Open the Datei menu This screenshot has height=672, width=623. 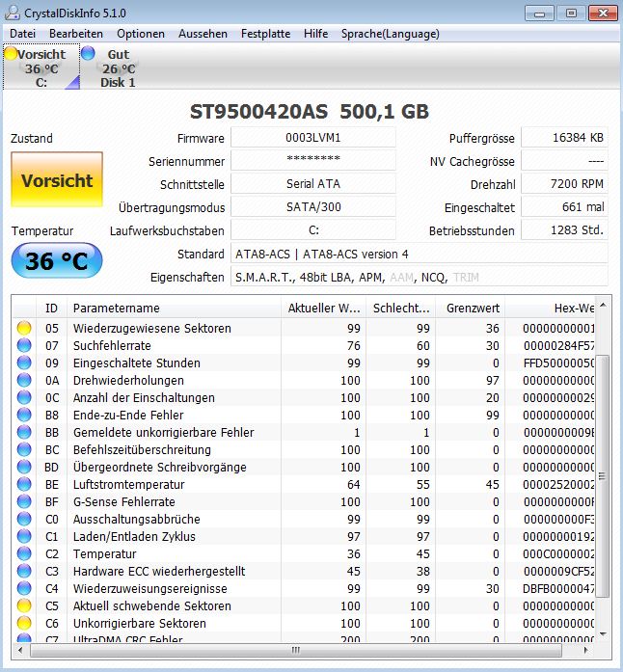point(22,34)
